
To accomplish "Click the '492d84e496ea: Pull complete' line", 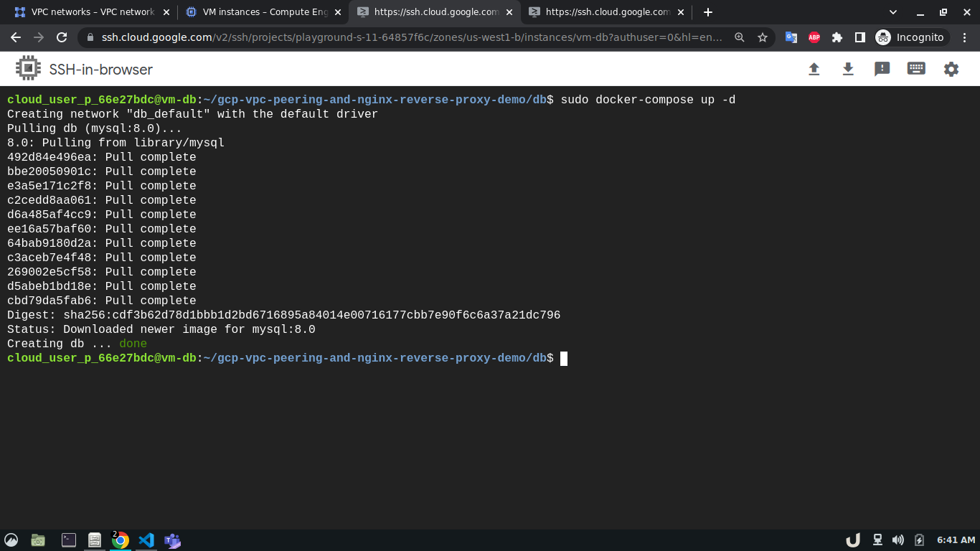I will click(x=102, y=157).
